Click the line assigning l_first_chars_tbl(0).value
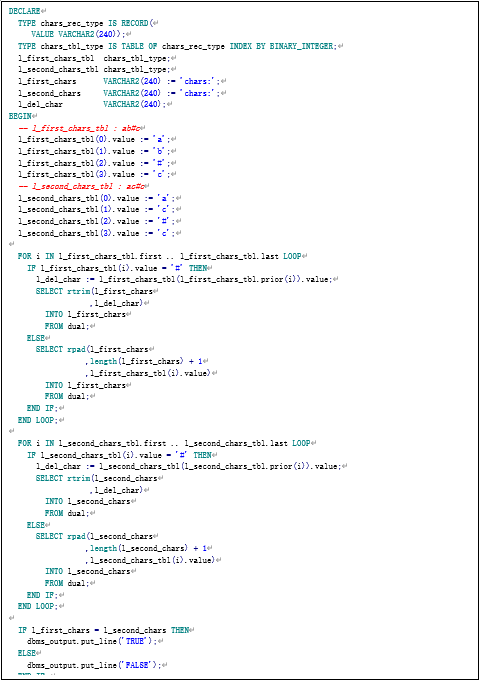The image size is (480, 681). pyautogui.click(x=94, y=139)
